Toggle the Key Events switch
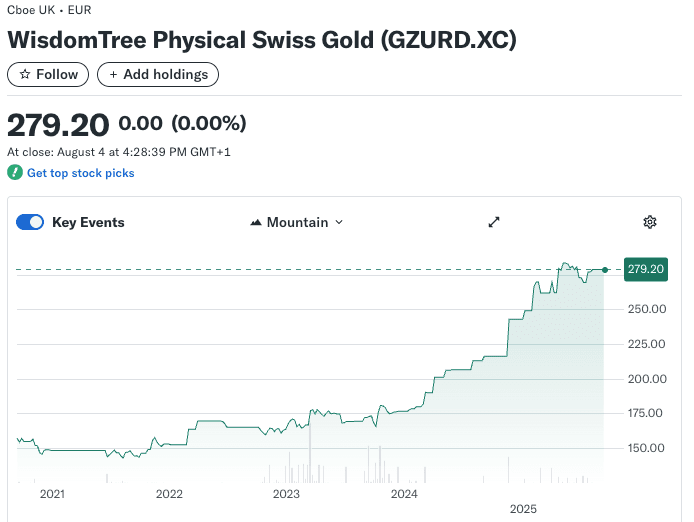The width and height of the screenshot is (694, 522). click(x=30, y=222)
